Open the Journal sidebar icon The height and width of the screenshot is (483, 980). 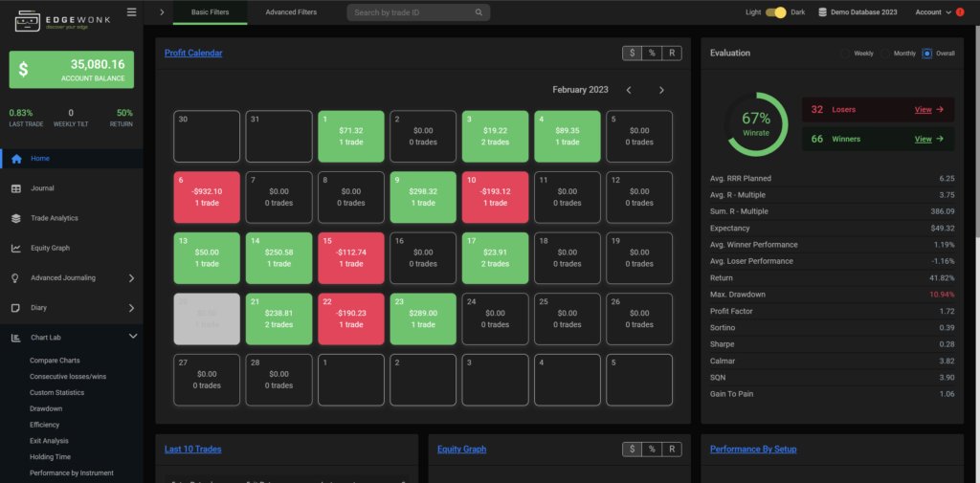(16, 188)
